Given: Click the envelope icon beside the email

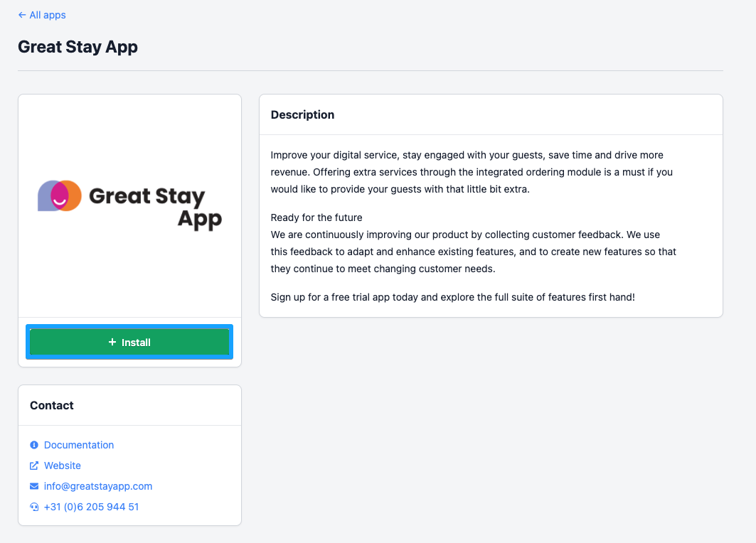Looking at the screenshot, I should pyautogui.click(x=34, y=486).
